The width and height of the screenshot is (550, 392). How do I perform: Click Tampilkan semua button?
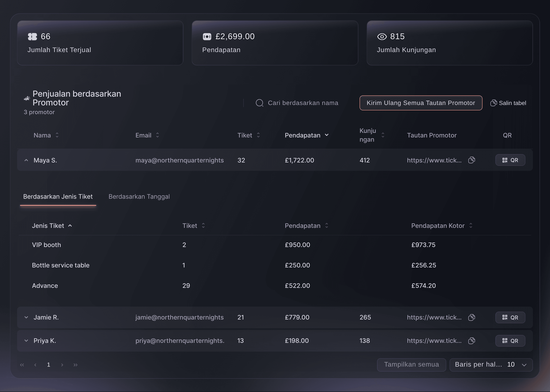411,365
